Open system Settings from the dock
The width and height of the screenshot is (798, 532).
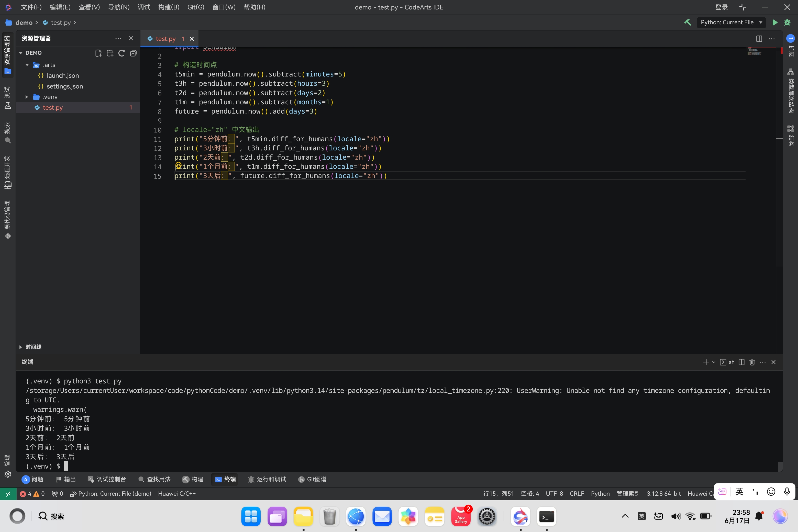tap(487, 516)
